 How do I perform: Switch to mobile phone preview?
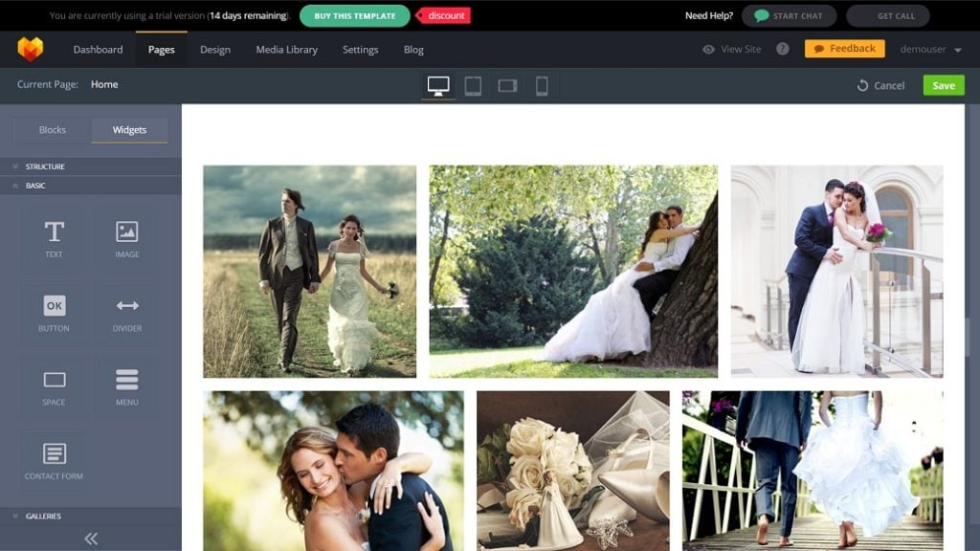pyautogui.click(x=542, y=86)
